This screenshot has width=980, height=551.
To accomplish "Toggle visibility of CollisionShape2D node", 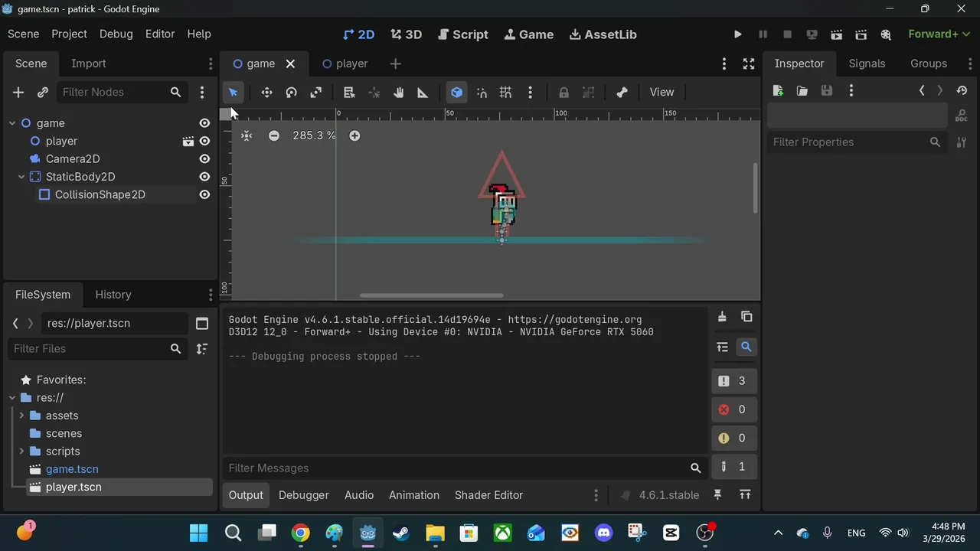I will [x=204, y=194].
